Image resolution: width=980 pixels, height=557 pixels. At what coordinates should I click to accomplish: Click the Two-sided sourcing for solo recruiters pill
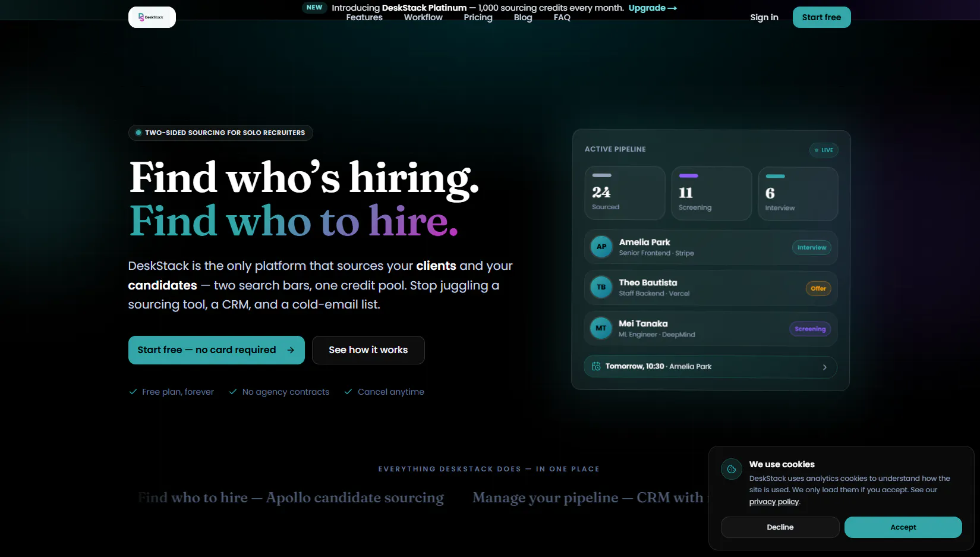[x=220, y=133]
